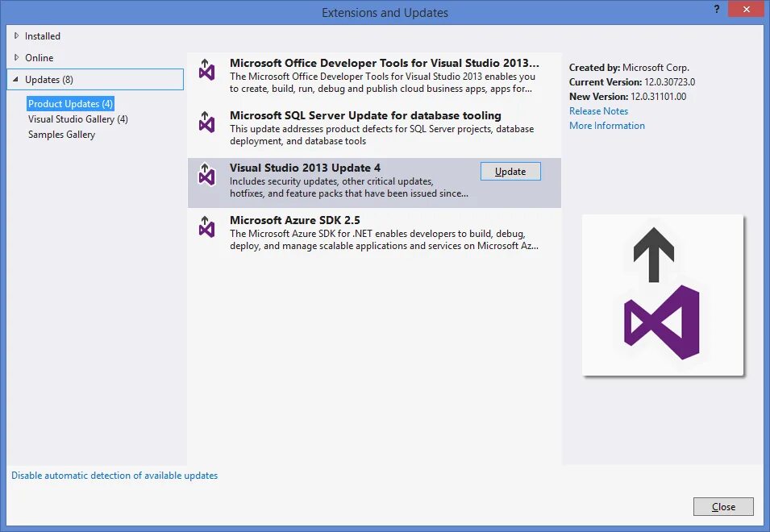The image size is (770, 532).
Task: Expand the Installed category arrow
Action: (x=16, y=35)
